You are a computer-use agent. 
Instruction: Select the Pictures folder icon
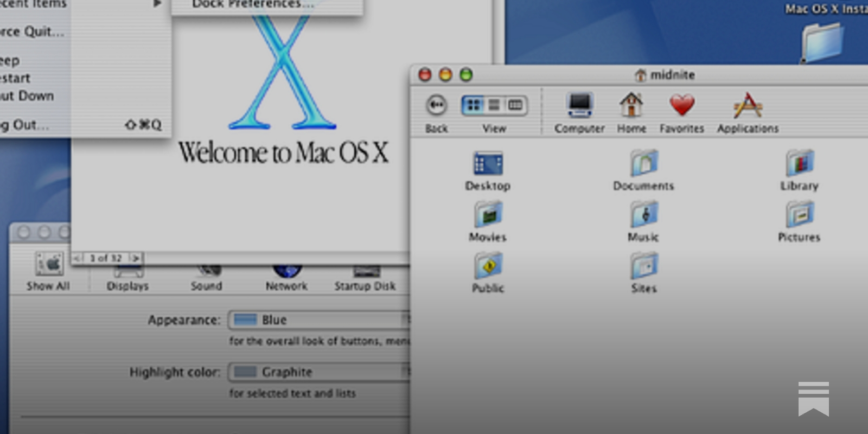(x=800, y=214)
